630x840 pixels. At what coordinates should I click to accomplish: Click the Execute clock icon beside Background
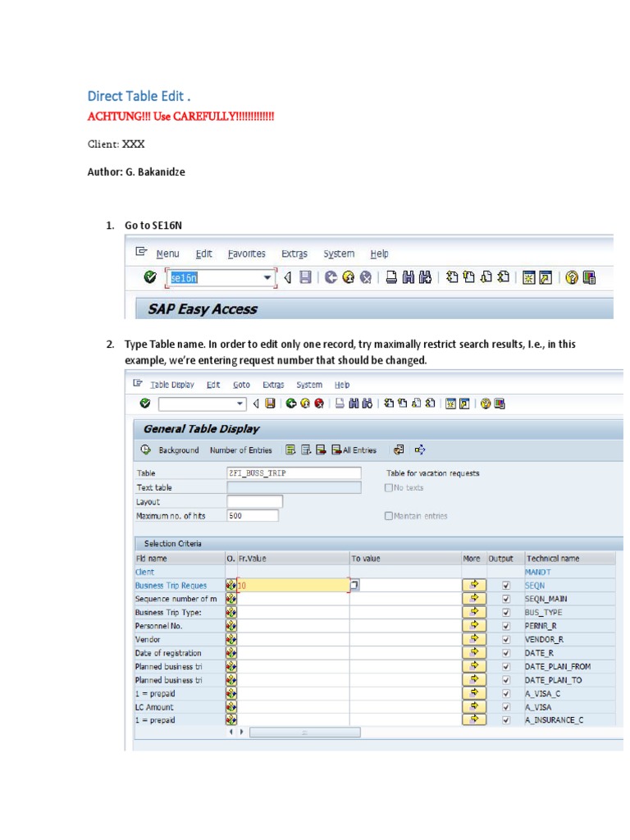pos(146,450)
